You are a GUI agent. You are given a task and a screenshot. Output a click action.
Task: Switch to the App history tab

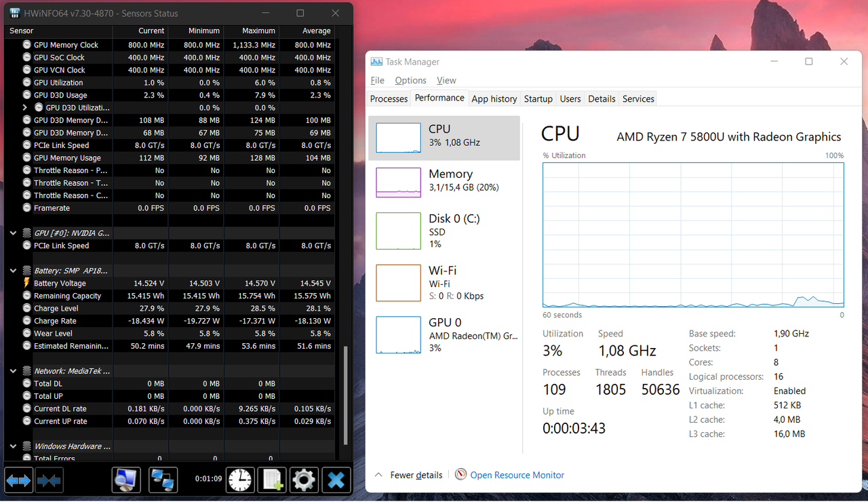pos(494,99)
